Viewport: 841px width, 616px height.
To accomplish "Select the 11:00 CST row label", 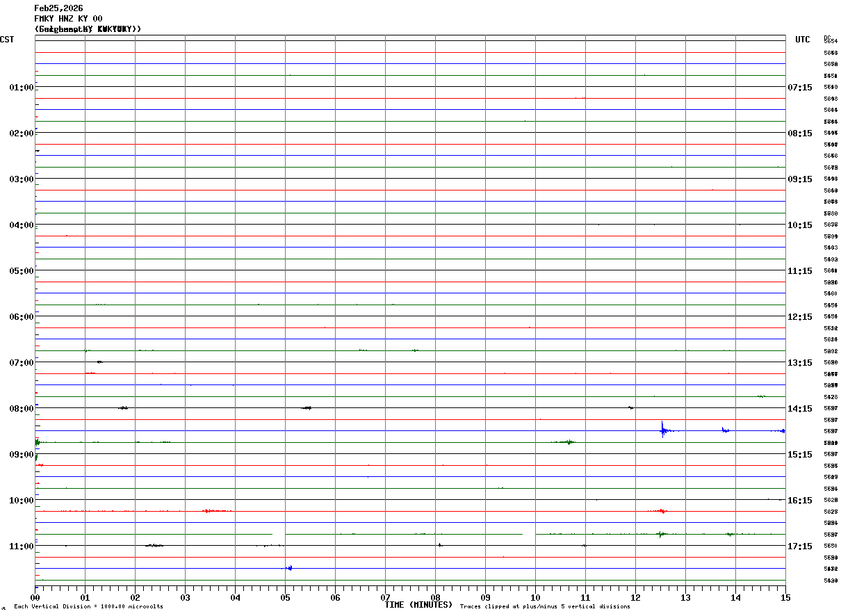I will point(22,546).
